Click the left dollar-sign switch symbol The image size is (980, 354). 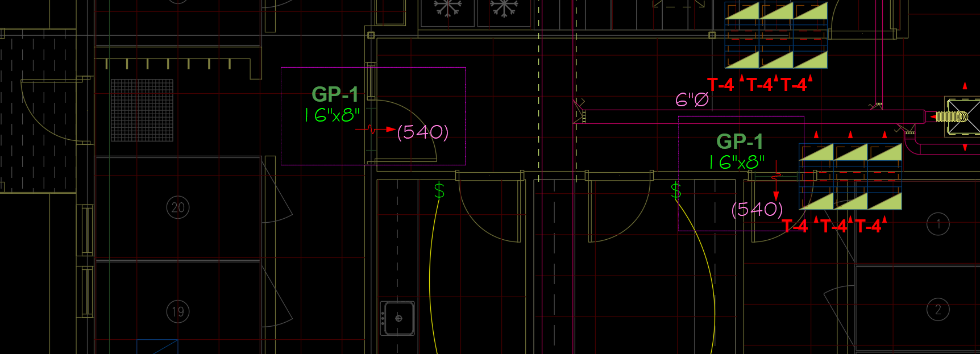tap(439, 190)
